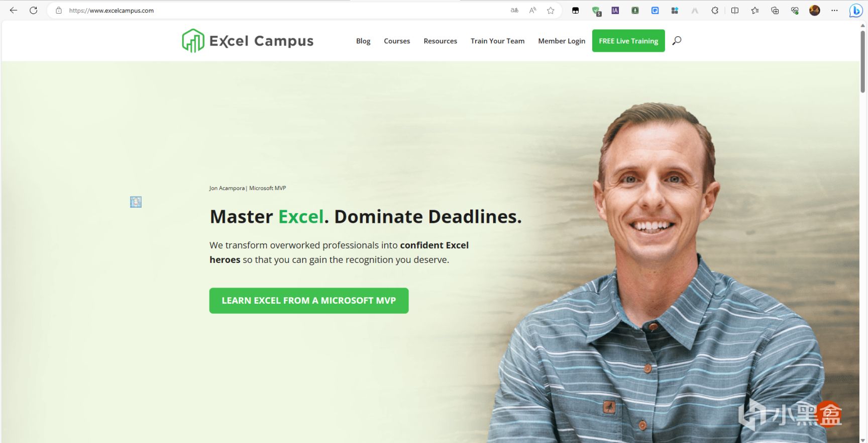Open Bing Copilot sidebar icon
Viewport: 868px width, 443px height.
pyautogui.click(x=856, y=11)
